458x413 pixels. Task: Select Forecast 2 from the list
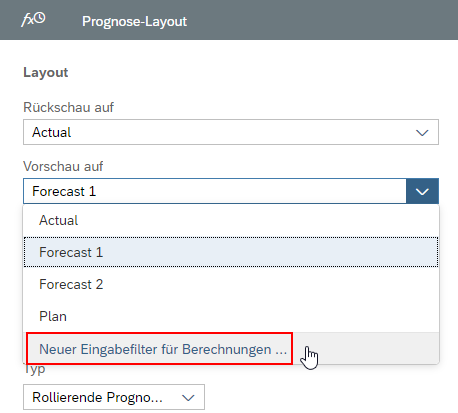click(231, 284)
